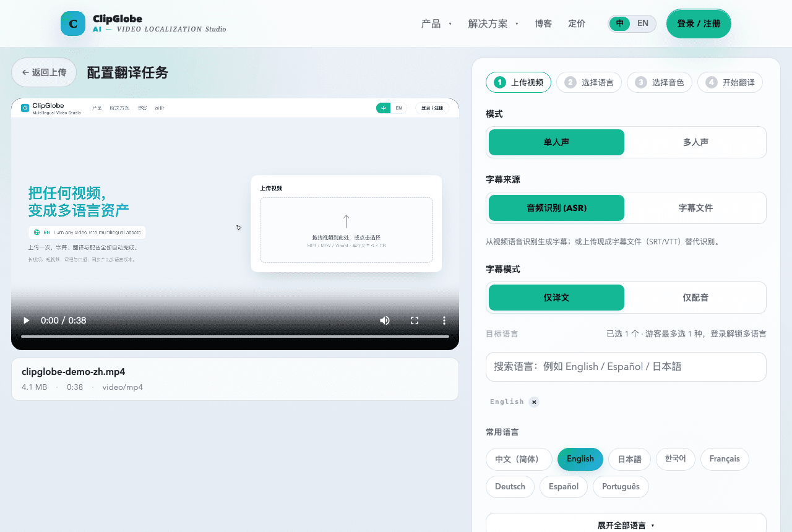Viewport: 792px width, 532px height.
Task: Choose 字幕文件 subtitle source
Action: coord(695,208)
